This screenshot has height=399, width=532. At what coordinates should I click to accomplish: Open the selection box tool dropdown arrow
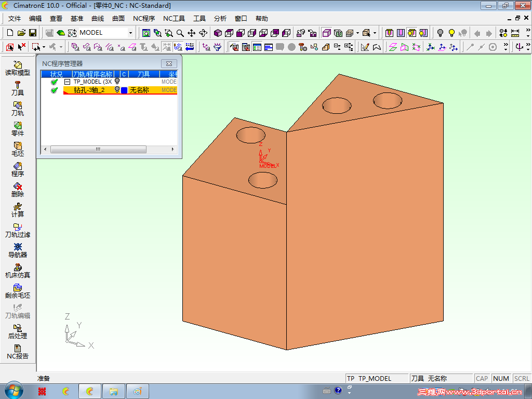44,47
